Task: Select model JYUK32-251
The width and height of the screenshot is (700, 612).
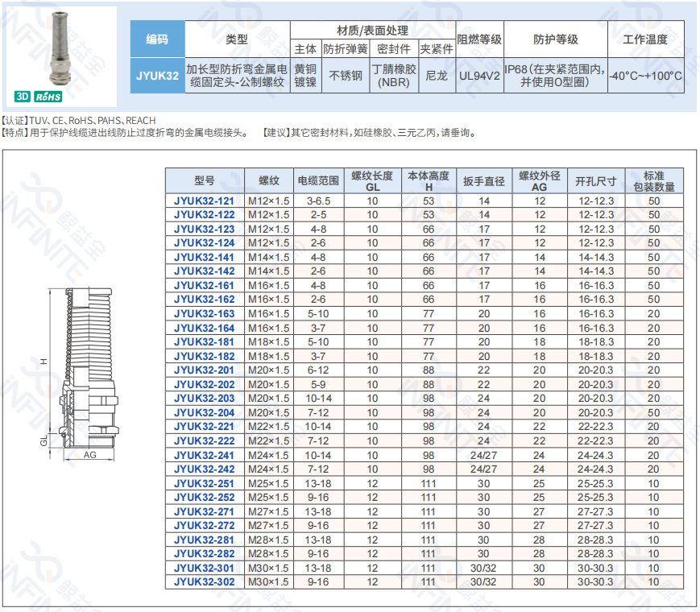Action: (205, 483)
